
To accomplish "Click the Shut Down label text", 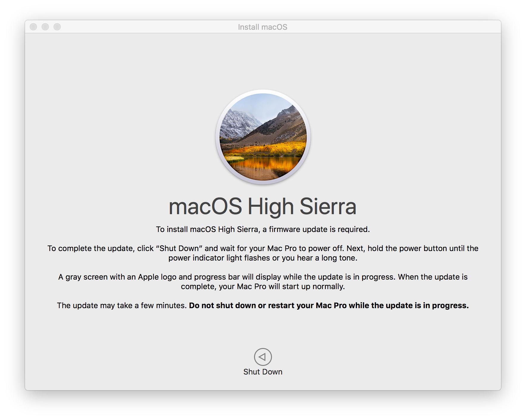I will [x=263, y=372].
